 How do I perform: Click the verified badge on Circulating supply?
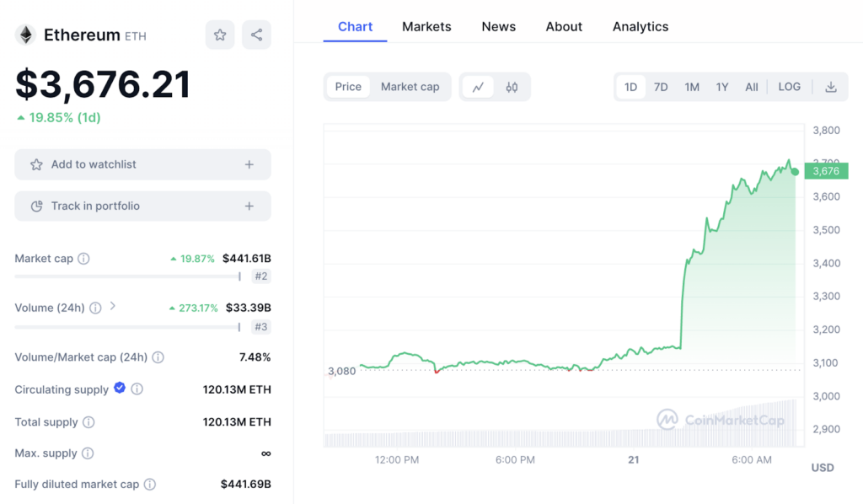[x=120, y=389]
